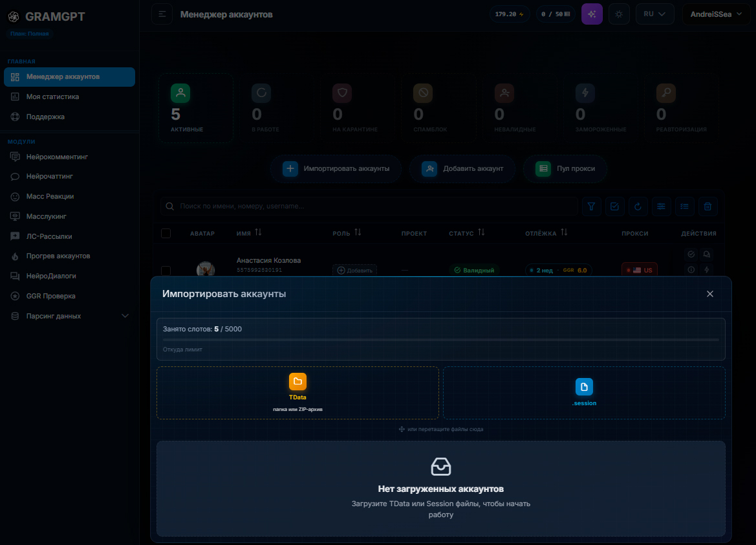Screen dimensions: 756x545
Task: Click the account search input field
Action: click(369, 206)
